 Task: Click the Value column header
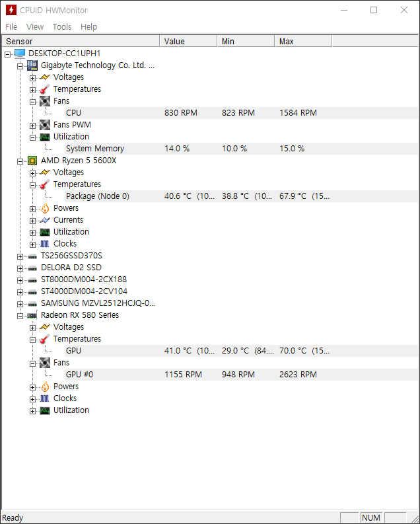click(x=188, y=42)
